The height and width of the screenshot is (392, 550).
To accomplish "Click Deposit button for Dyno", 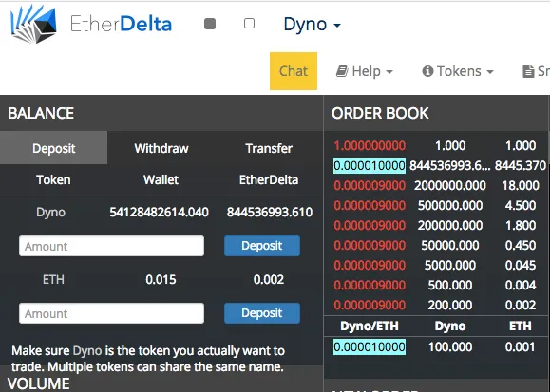I will [262, 246].
